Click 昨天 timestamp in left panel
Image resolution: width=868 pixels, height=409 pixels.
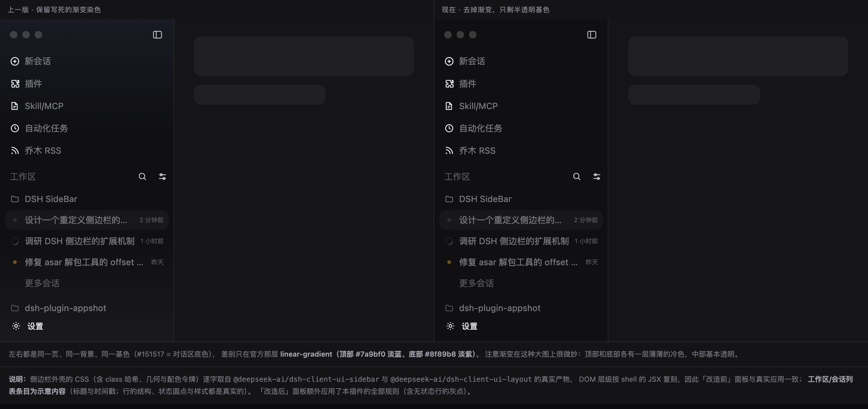click(157, 262)
